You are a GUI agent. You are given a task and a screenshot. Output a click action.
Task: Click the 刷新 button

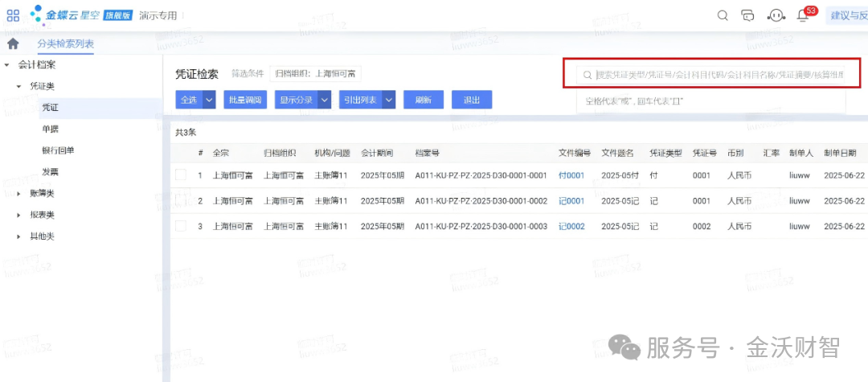pos(424,100)
